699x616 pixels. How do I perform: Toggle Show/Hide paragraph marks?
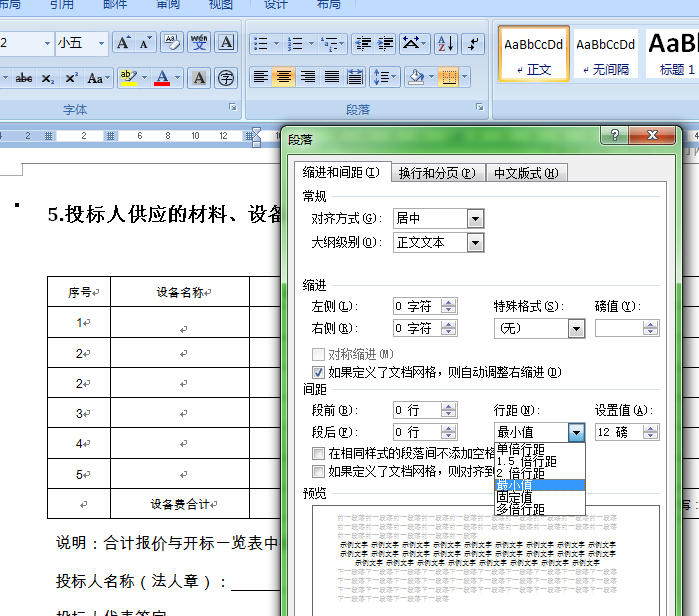(473, 44)
